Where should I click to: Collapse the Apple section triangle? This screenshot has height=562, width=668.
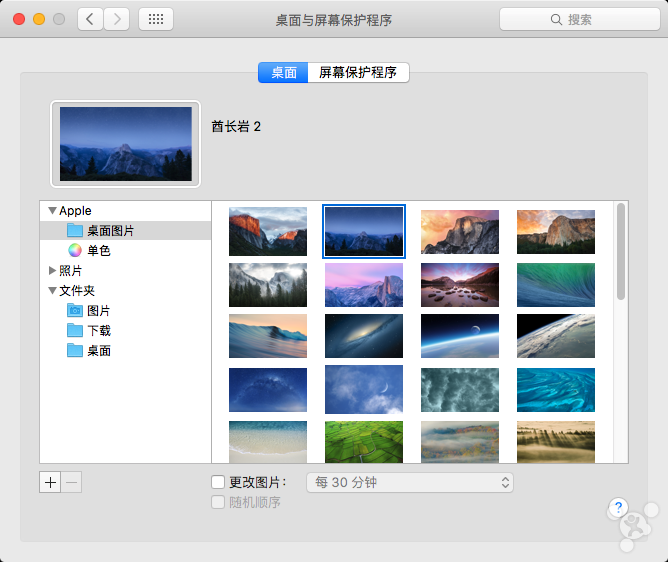point(52,211)
